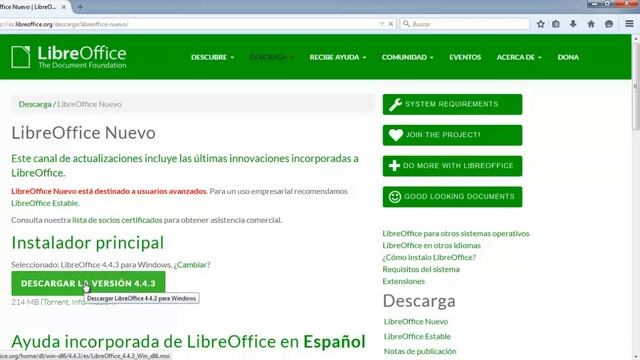Click the search magnifier icon
640x360 pixels.
point(406,24)
